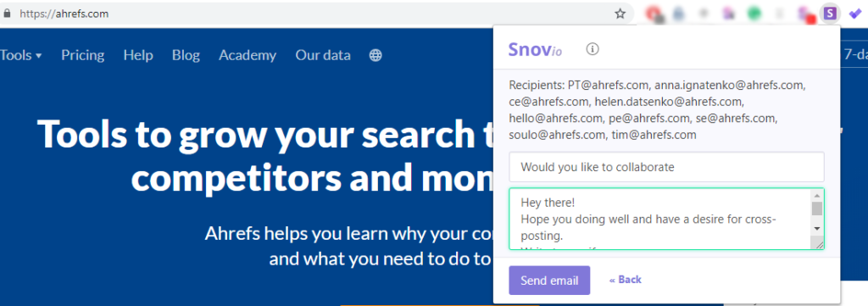Bookmark this page with the star icon
The image size is (868, 306).
point(620,14)
